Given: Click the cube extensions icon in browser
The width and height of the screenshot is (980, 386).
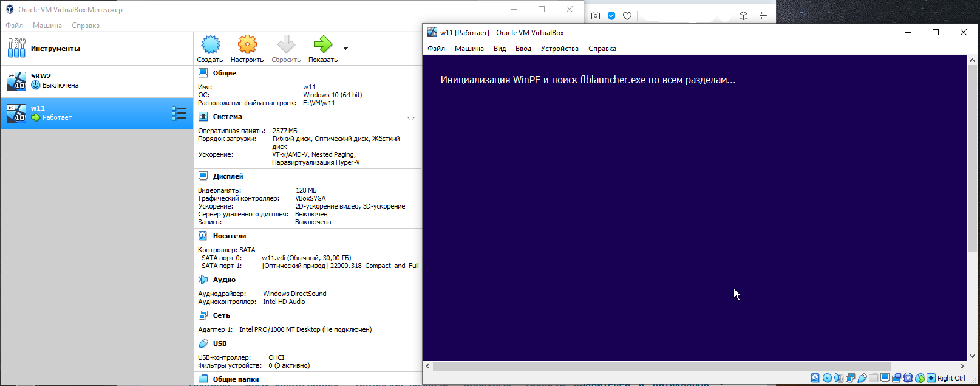Looking at the screenshot, I should coord(743,16).
